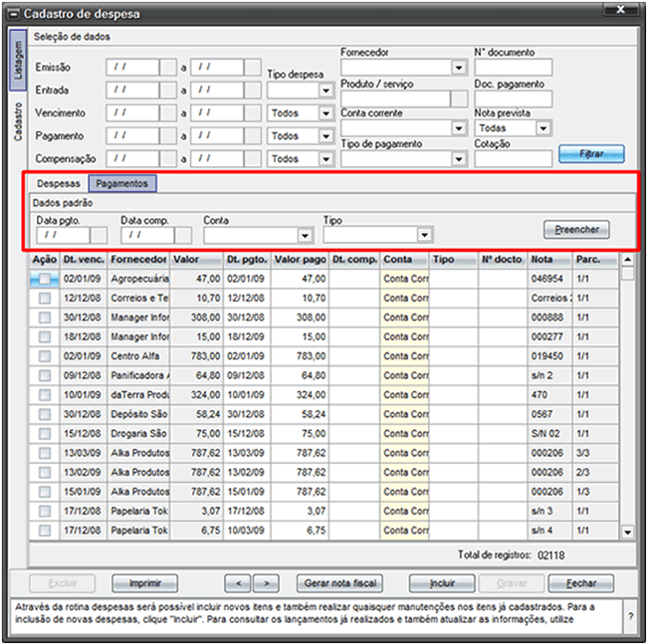
Task: Go to previous record with < button
Action: pos(238,583)
